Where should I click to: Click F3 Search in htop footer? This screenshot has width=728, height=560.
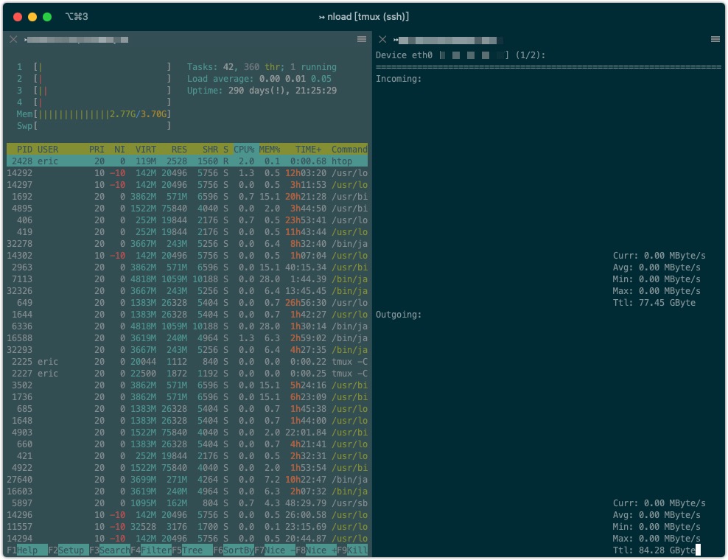[110, 550]
